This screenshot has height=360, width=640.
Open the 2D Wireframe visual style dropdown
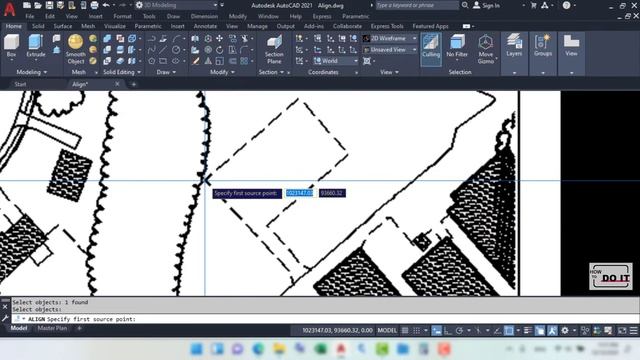(390, 38)
